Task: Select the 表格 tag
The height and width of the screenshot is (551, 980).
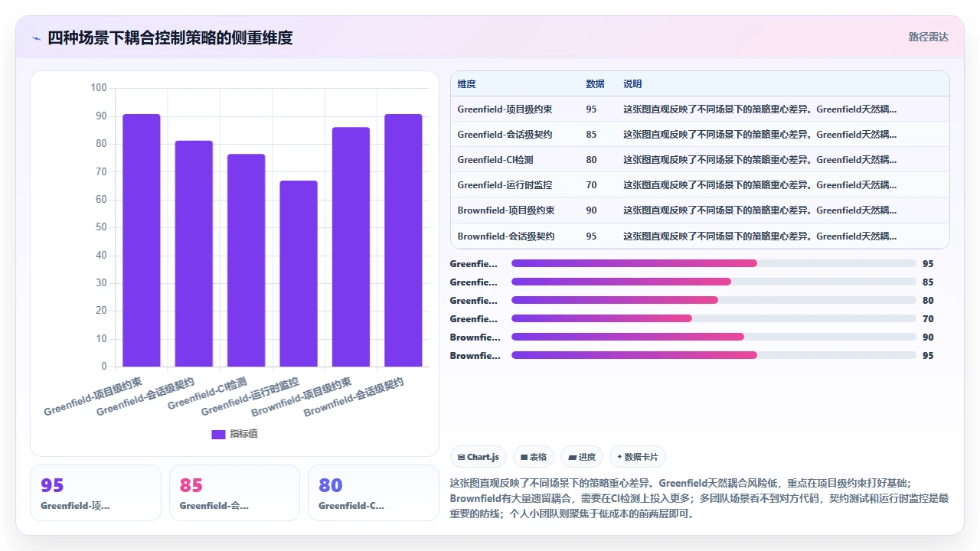Action: (x=534, y=457)
